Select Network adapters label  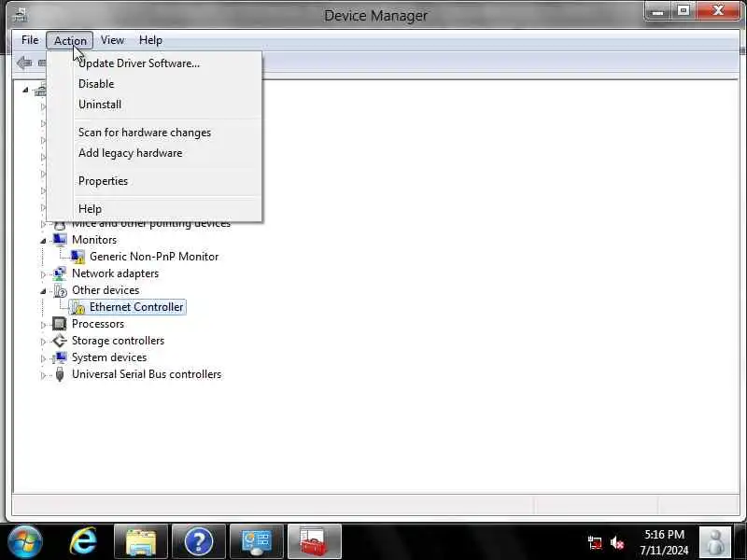point(115,273)
